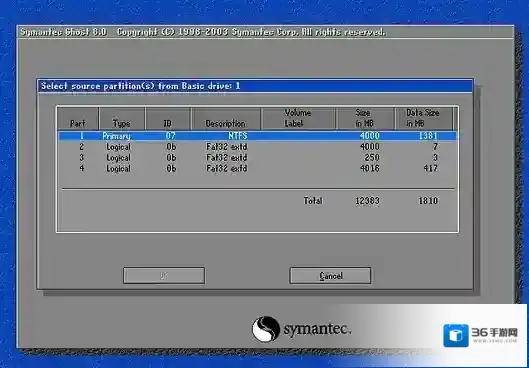The width and height of the screenshot is (529, 368).
Task: Click the NTFS description cell
Action: pyautogui.click(x=238, y=136)
